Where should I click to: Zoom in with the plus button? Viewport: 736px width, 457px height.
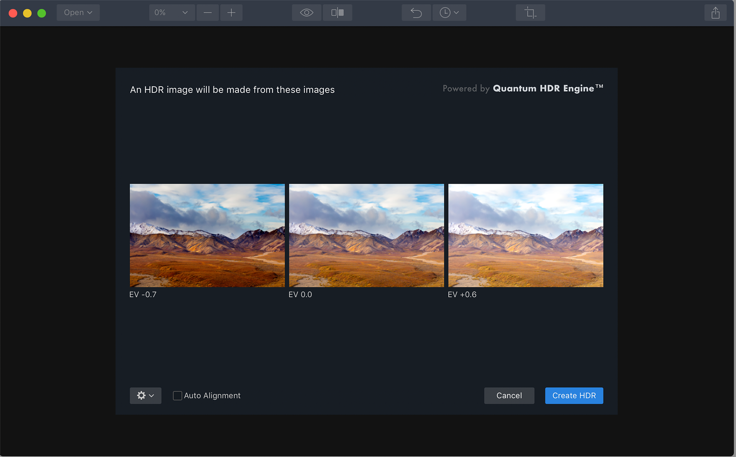(231, 13)
